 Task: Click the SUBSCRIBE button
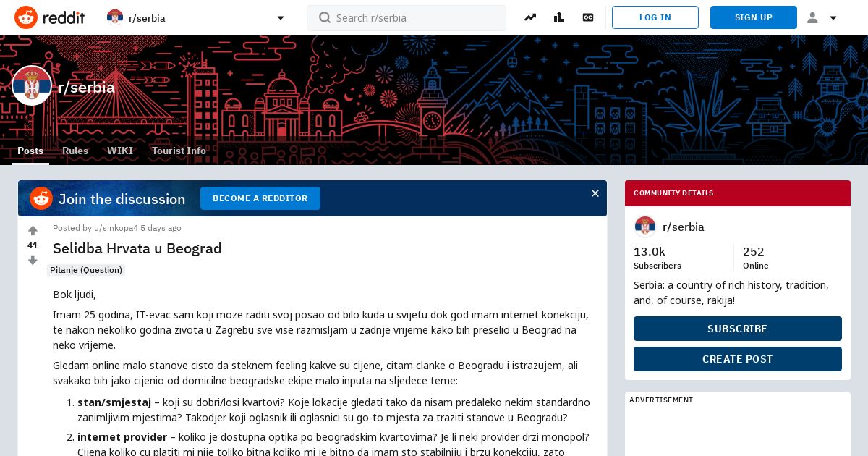click(x=738, y=329)
